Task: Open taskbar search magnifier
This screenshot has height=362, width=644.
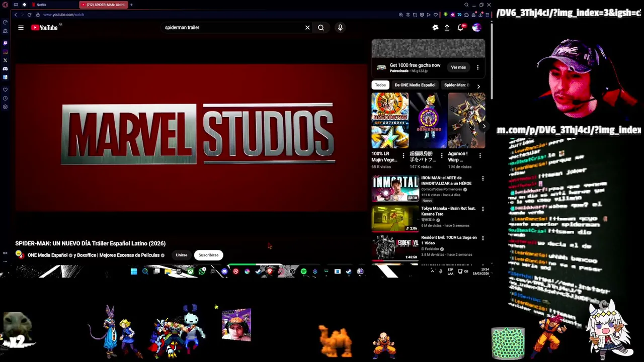Action: point(145,271)
